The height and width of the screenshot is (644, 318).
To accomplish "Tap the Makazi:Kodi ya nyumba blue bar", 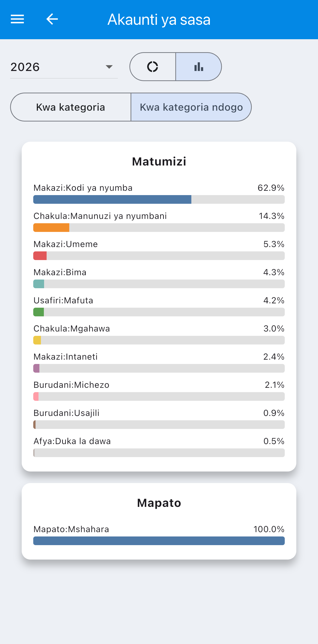I will pyautogui.click(x=112, y=199).
